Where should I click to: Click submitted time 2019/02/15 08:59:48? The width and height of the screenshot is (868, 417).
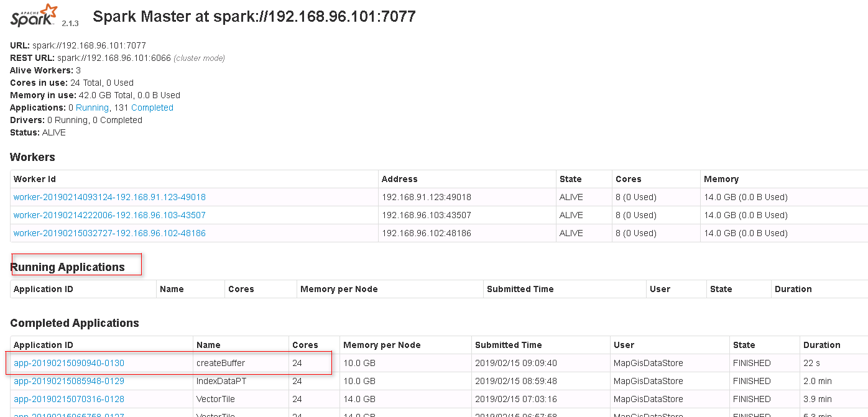517,381
